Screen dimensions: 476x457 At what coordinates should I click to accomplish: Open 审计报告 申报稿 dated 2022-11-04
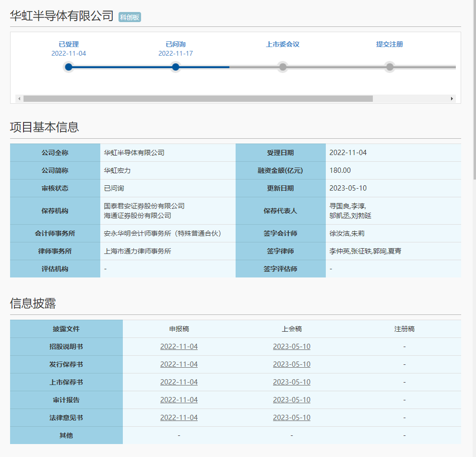178,400
